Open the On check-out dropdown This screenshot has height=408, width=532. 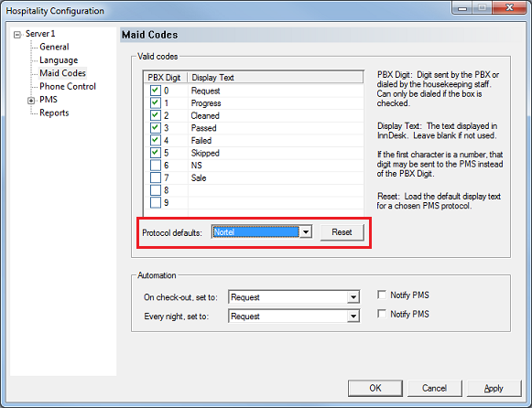[x=353, y=297]
